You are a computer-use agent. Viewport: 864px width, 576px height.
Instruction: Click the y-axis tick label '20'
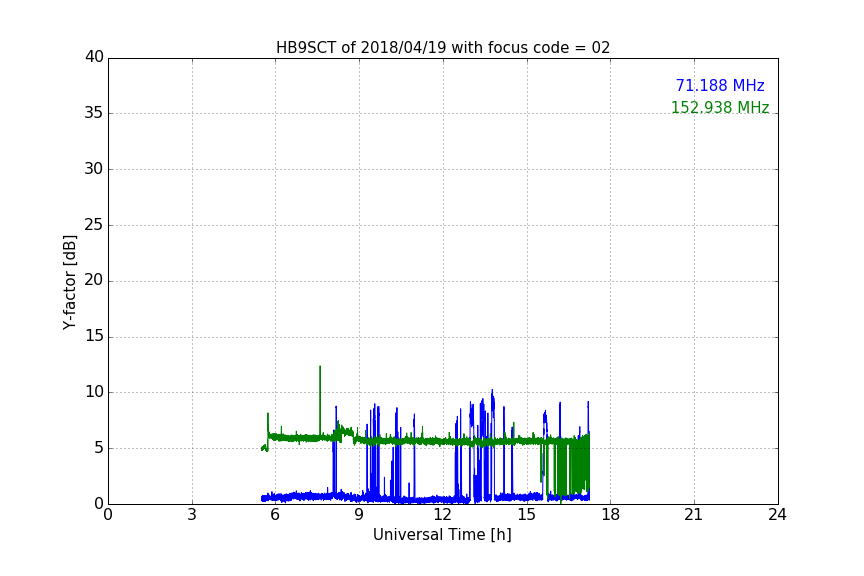click(x=94, y=280)
